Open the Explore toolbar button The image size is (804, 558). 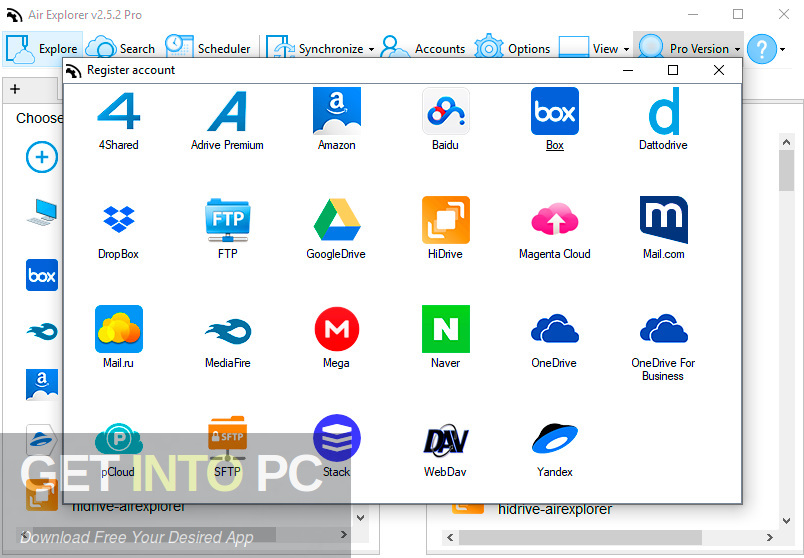42,49
